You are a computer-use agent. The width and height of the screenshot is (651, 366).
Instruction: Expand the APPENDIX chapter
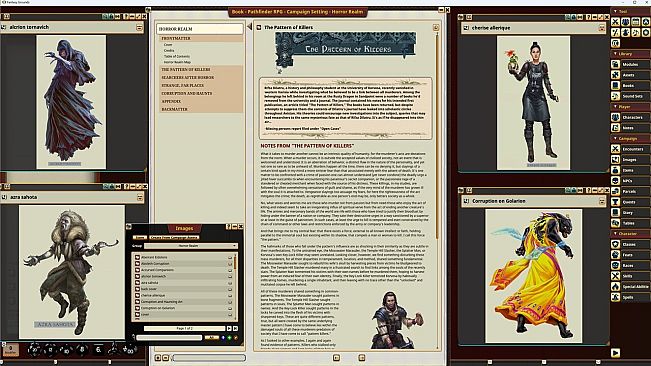click(201, 101)
